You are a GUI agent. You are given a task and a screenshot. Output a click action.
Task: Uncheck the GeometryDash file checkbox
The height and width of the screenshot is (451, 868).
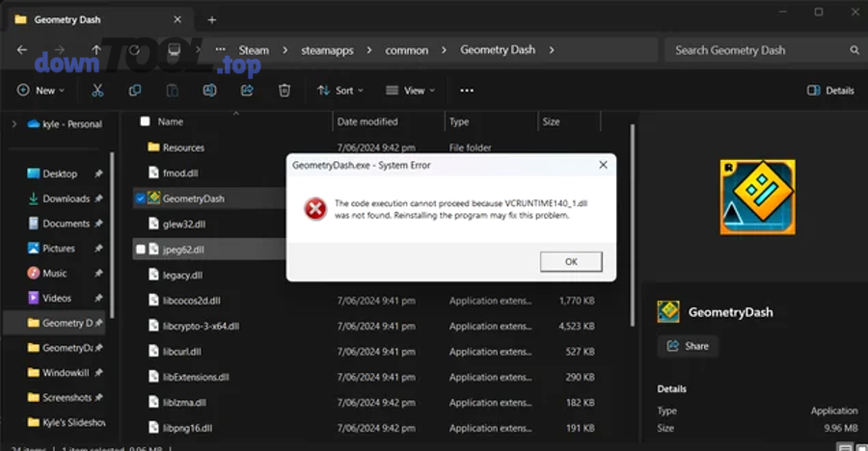141,199
